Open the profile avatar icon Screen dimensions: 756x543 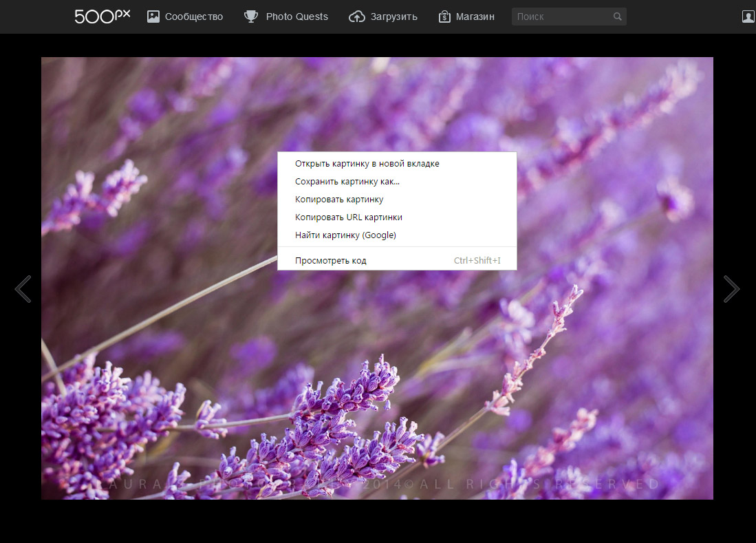coord(748,16)
